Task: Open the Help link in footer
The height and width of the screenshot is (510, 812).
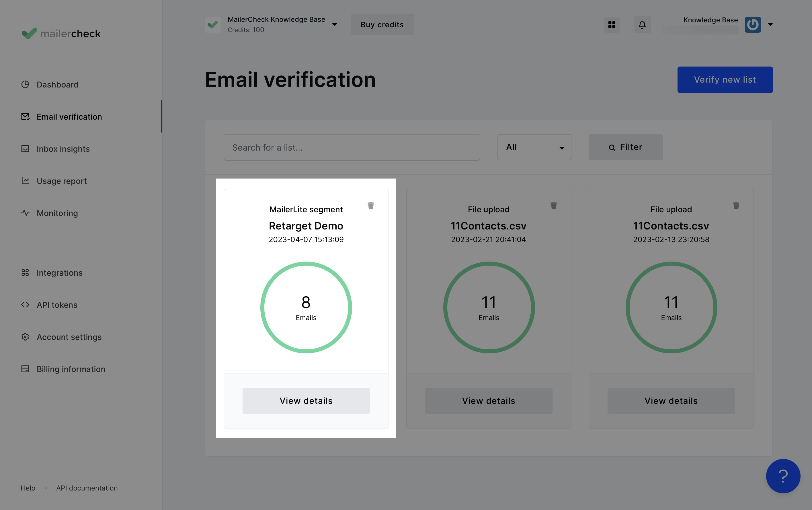Action: click(28, 488)
